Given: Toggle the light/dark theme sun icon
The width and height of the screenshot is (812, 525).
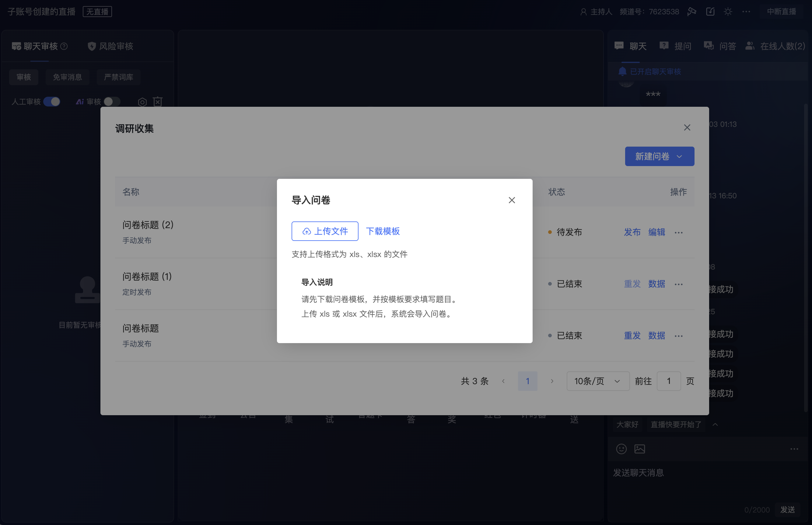Looking at the screenshot, I should [x=728, y=12].
